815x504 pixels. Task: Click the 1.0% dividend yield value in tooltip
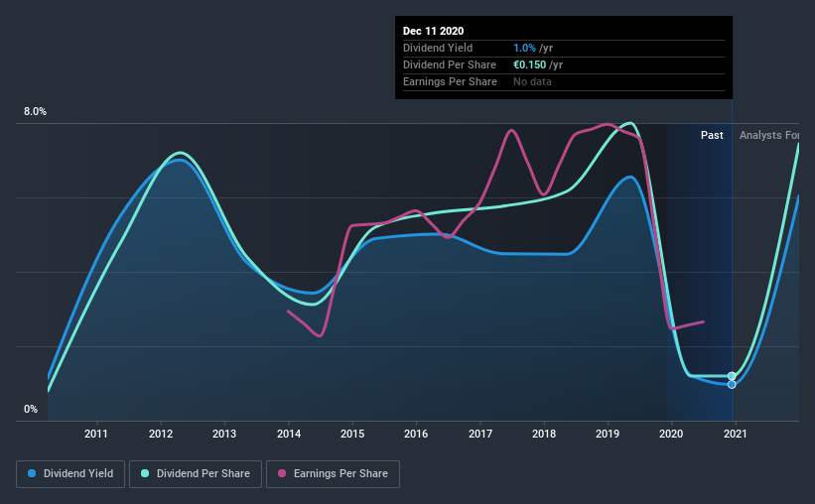pyautogui.click(x=524, y=49)
